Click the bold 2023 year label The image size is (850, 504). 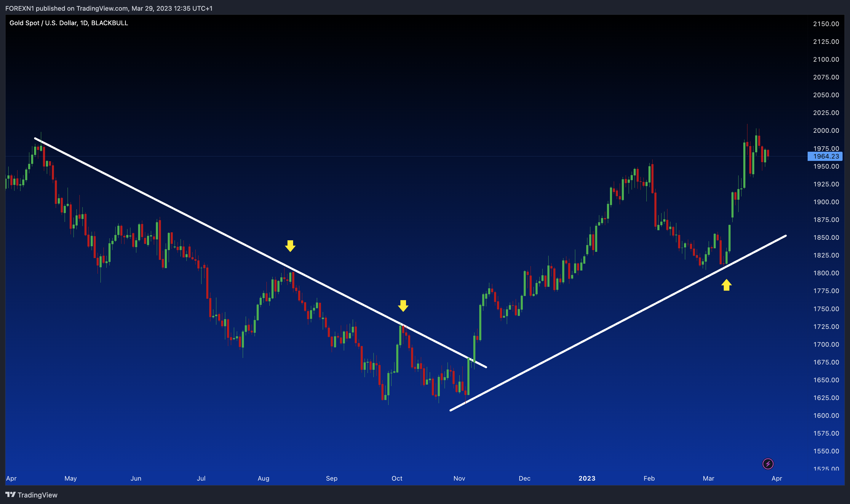coord(587,478)
